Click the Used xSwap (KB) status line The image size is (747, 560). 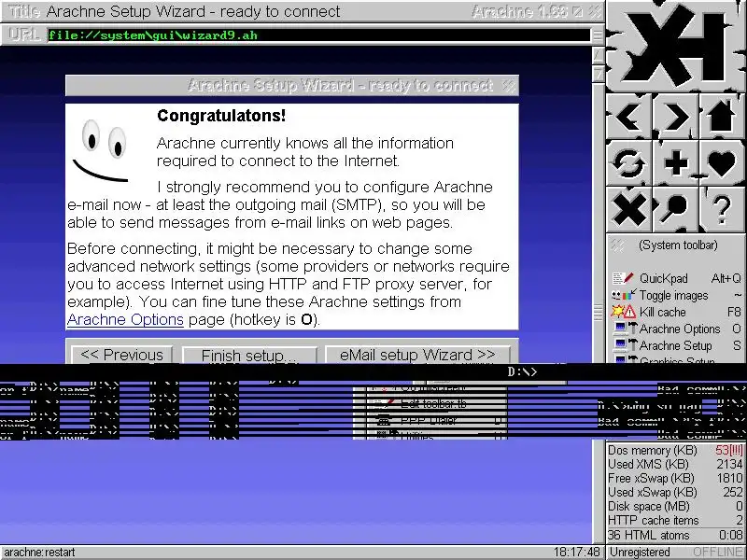675,492
